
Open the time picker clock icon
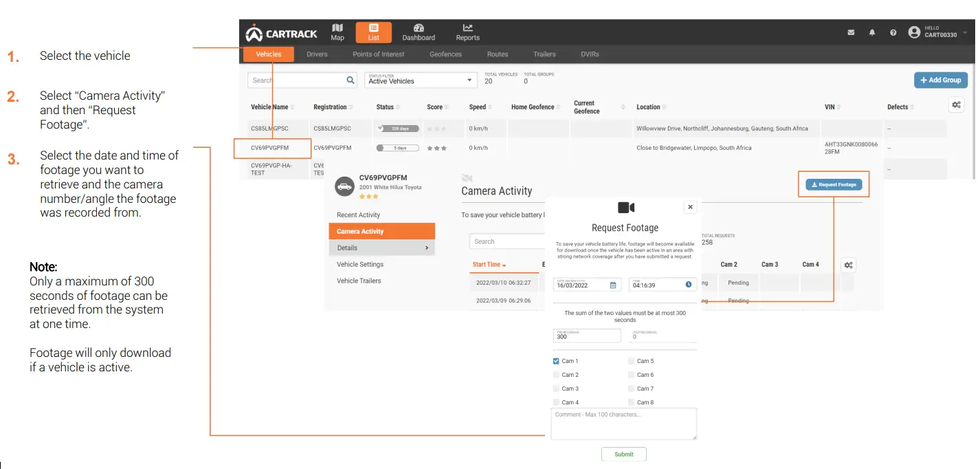[x=689, y=285]
